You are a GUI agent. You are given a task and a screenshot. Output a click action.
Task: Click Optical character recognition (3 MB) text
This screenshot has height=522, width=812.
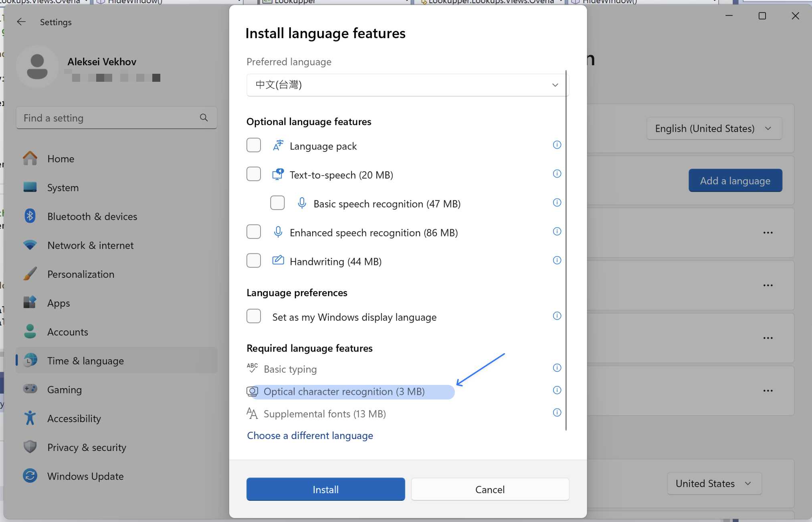[x=344, y=391]
